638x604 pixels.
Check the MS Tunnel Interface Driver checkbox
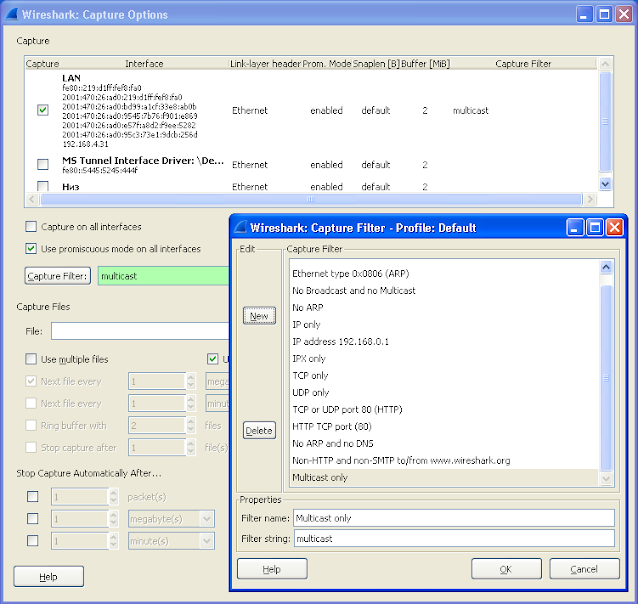pyautogui.click(x=42, y=164)
